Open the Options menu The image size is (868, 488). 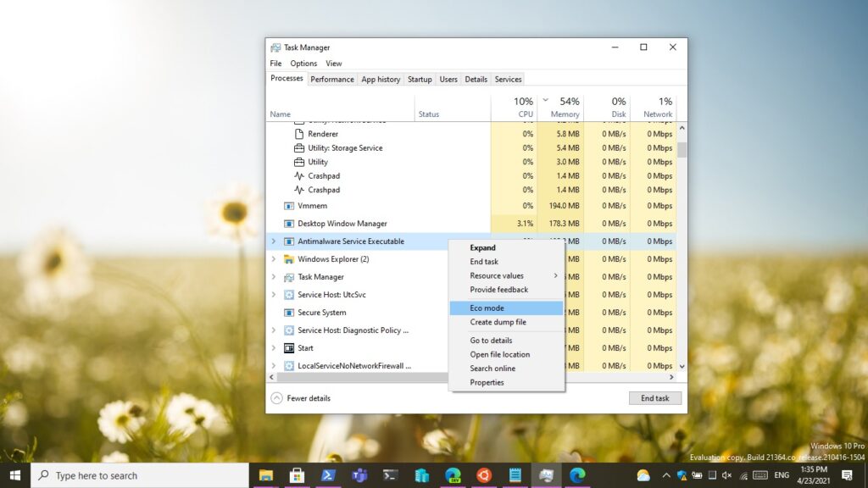(x=303, y=64)
